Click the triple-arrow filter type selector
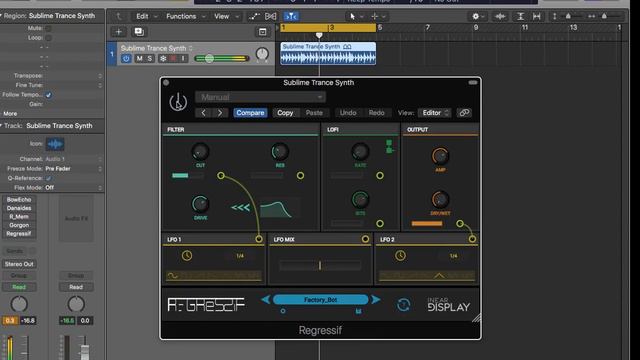This screenshot has width=640, height=360. click(x=240, y=208)
